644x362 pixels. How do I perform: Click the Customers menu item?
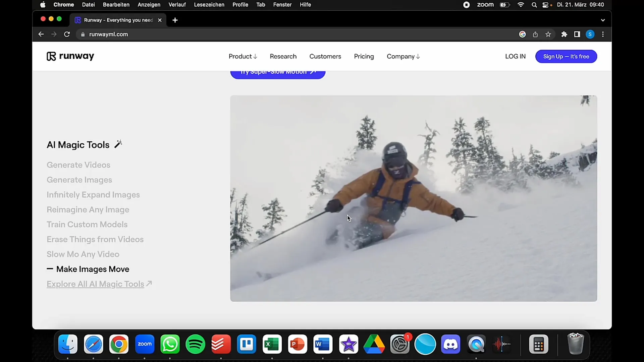(x=325, y=56)
